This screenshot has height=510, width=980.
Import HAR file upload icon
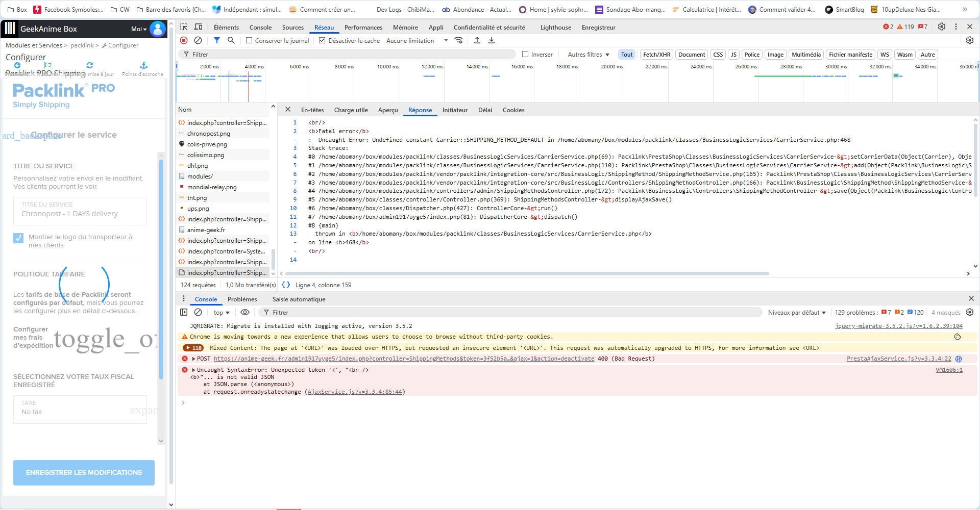[x=477, y=40]
